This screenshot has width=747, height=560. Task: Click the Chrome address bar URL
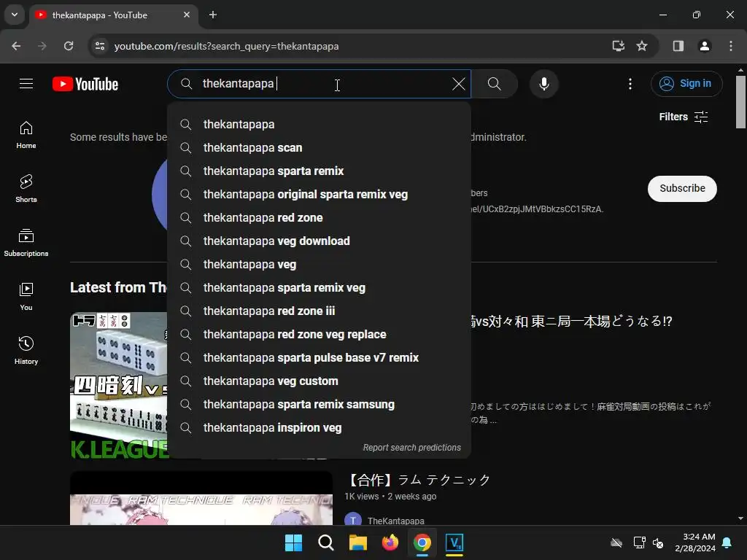coord(226,46)
